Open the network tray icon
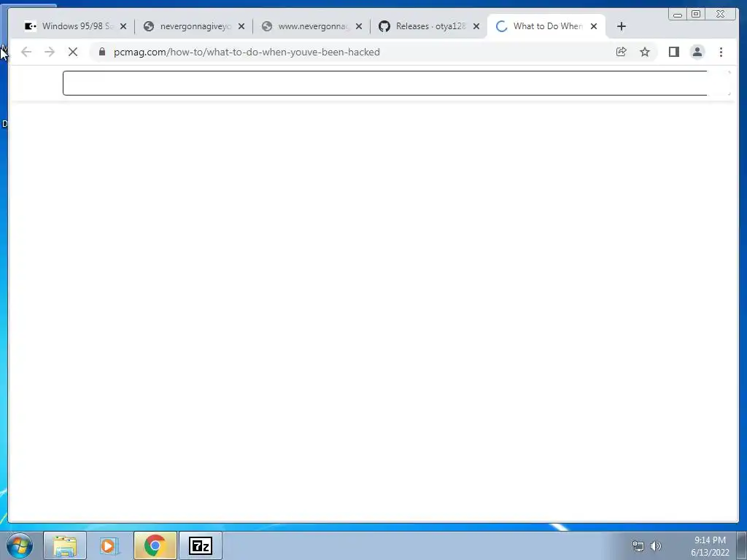This screenshot has height=560, width=747. [x=638, y=546]
